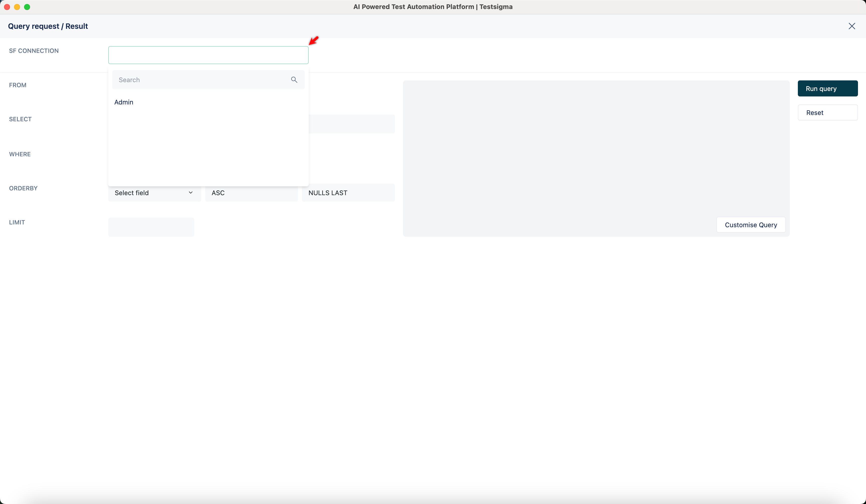Click the SELECT section label
The height and width of the screenshot is (504, 866).
point(20,119)
